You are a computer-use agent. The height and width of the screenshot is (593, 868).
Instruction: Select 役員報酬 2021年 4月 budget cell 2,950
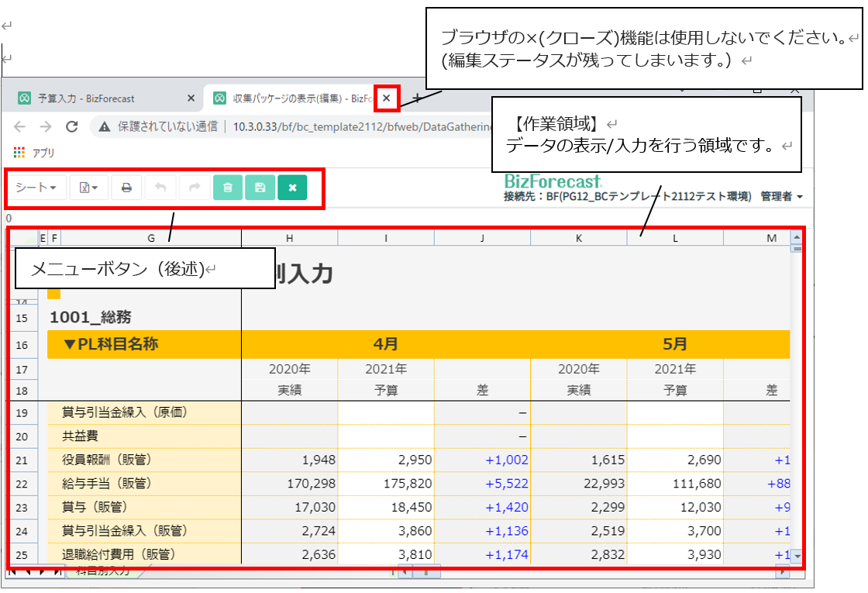(x=385, y=460)
